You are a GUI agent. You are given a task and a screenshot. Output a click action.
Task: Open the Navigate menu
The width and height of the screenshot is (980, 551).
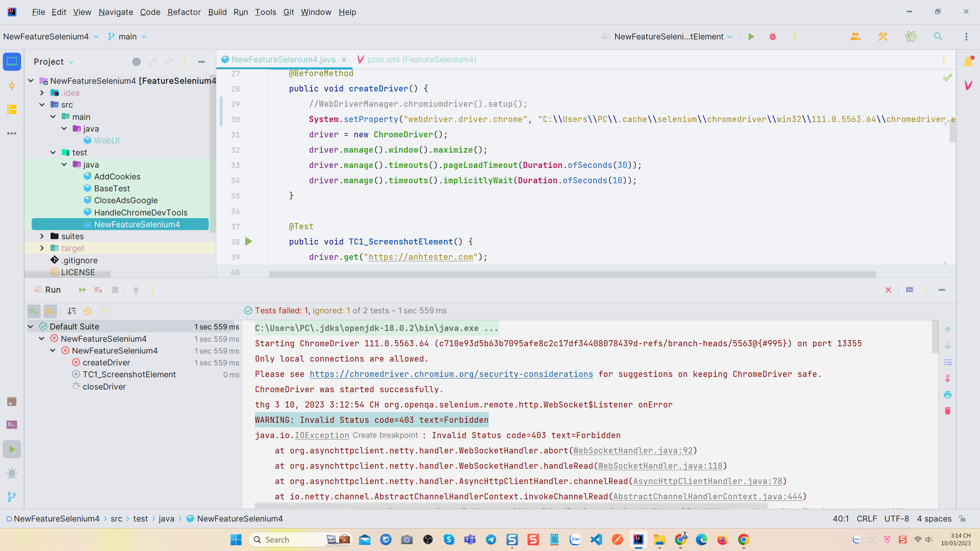pos(116,12)
